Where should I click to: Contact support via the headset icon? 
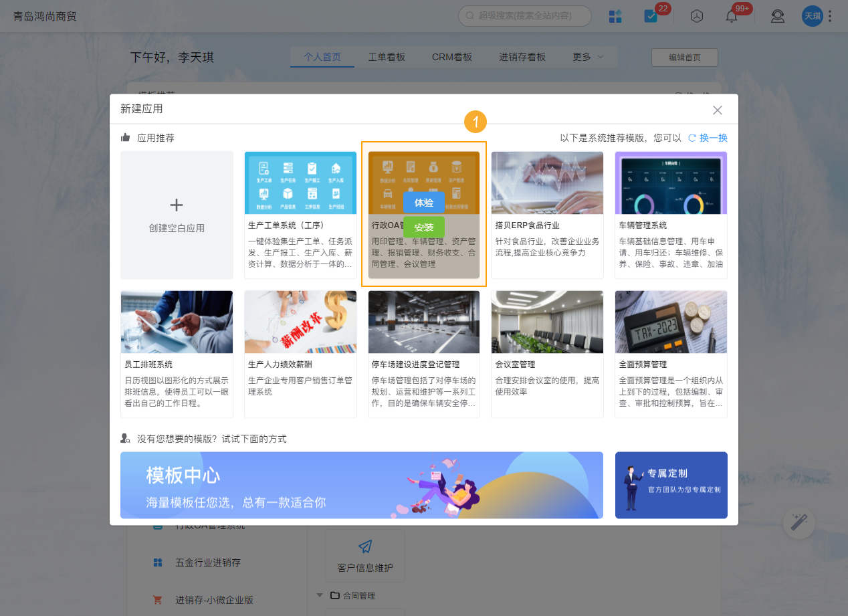777,16
